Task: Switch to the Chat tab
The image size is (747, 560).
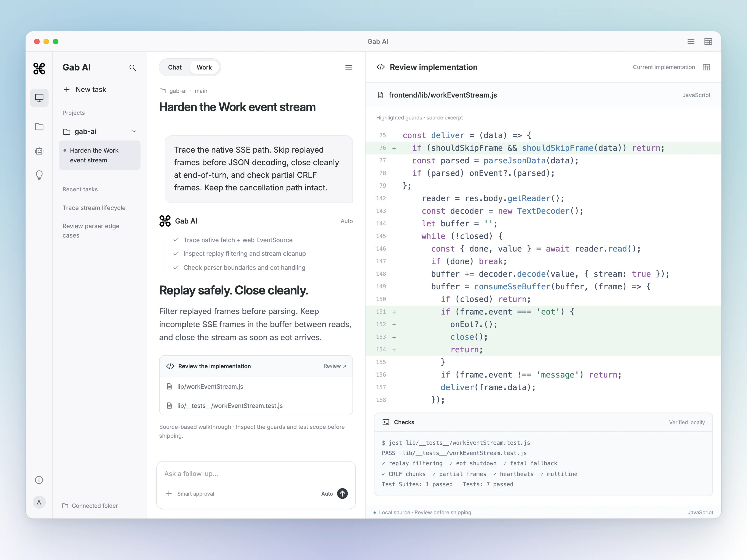Action: click(175, 67)
